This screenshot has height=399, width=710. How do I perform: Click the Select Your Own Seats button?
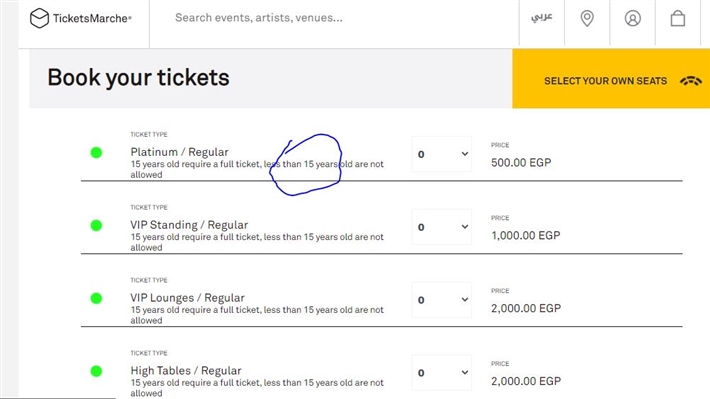pos(611,79)
